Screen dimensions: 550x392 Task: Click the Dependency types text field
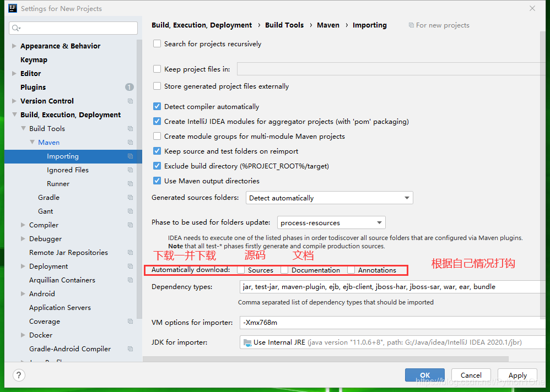pyautogui.click(x=392, y=287)
